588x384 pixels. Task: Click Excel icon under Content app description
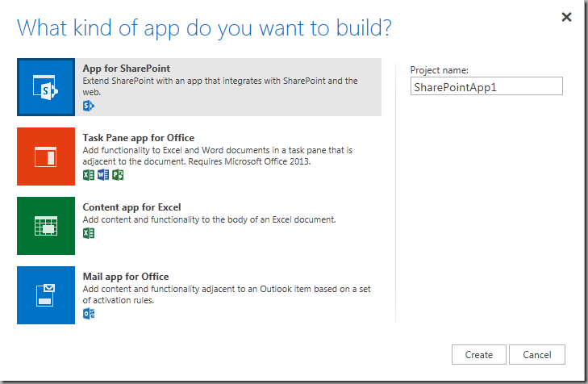89,233
